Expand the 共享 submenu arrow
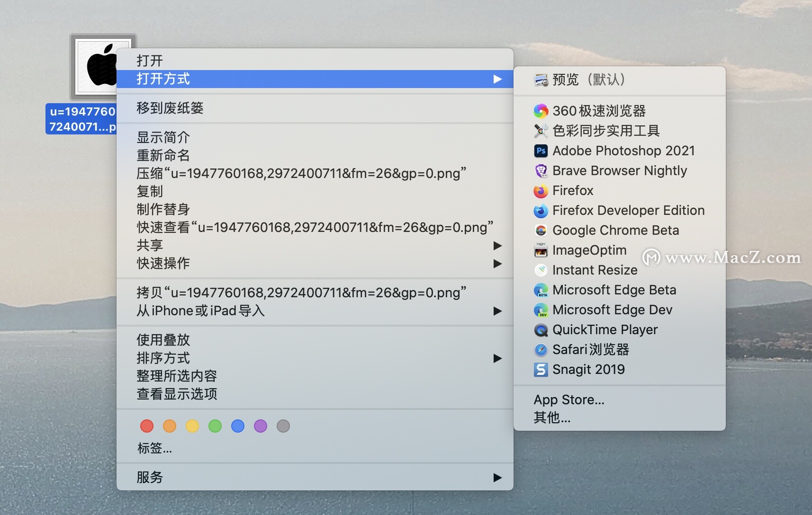 497,246
